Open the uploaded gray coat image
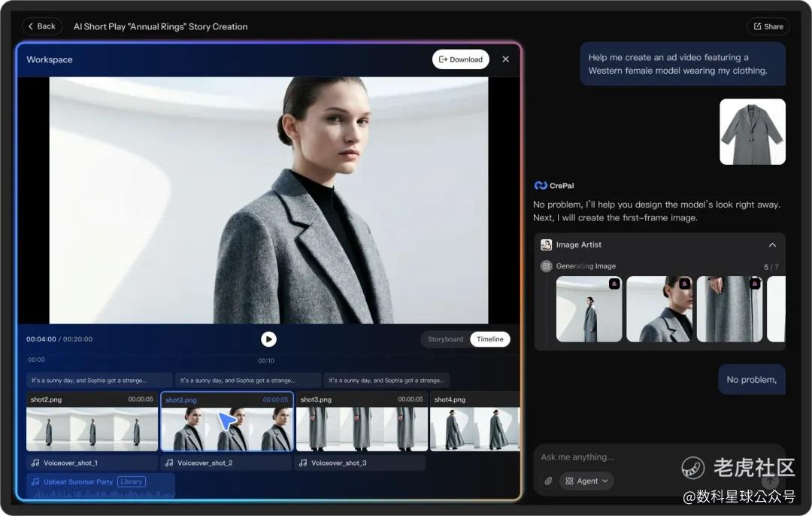The height and width of the screenshot is (516, 812). coord(753,132)
